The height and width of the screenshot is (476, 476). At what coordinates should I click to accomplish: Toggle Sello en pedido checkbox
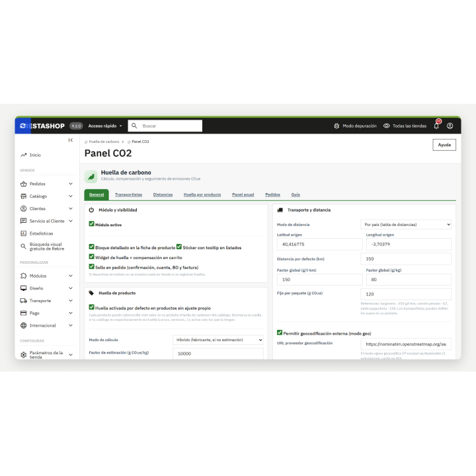coord(91,266)
